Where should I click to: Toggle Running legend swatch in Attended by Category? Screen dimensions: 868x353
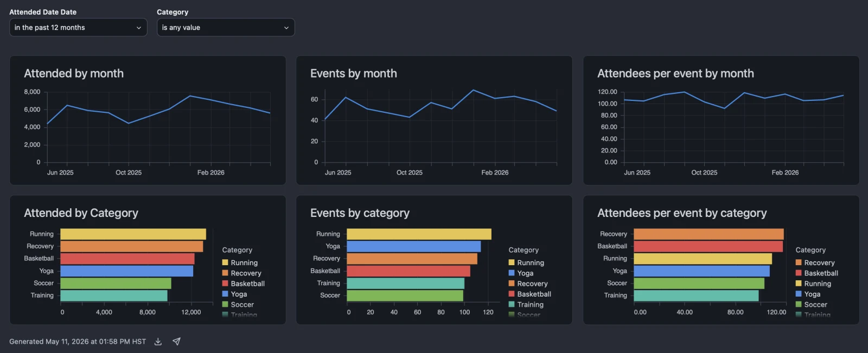[x=225, y=262]
